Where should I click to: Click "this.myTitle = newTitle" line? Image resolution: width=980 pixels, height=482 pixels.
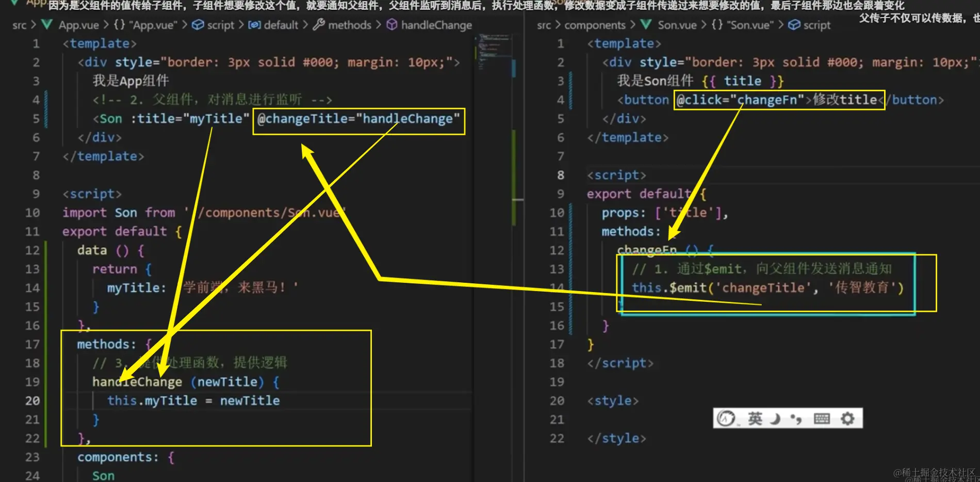pos(193,400)
